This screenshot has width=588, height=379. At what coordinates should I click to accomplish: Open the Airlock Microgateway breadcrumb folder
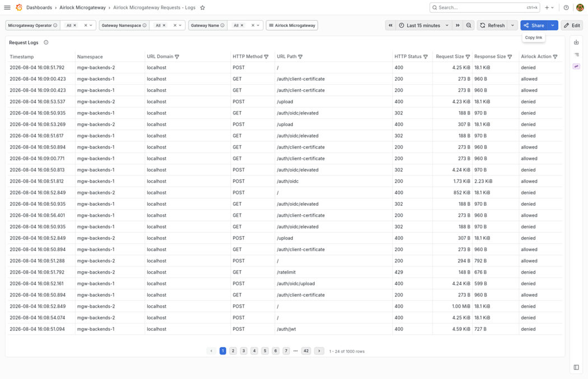[x=82, y=7]
